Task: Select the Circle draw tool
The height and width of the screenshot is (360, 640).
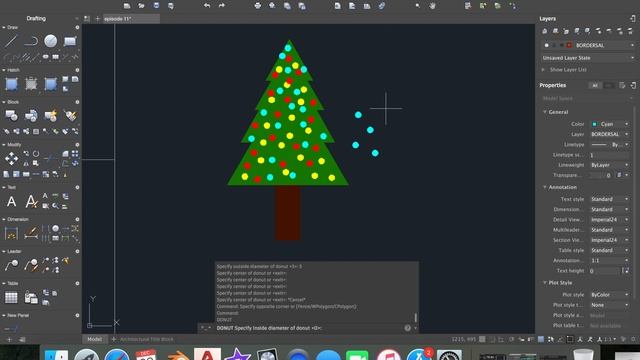Action: pos(51,41)
